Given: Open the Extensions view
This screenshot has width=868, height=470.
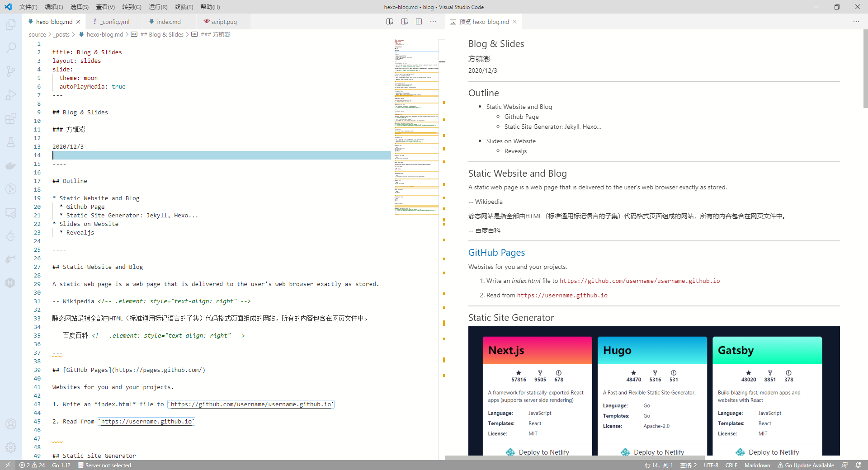Looking at the screenshot, I should [x=11, y=118].
